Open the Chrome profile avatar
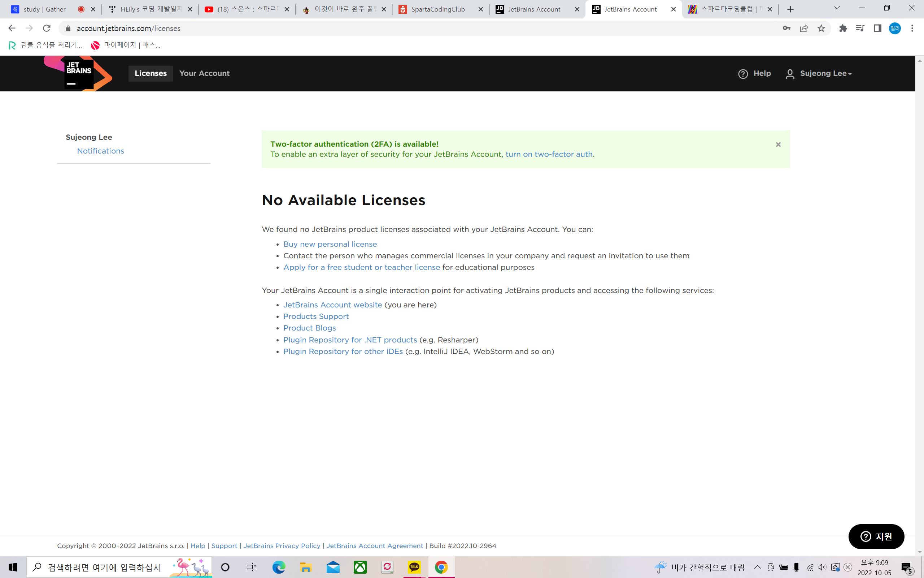Viewport: 924px width, 578px height. click(x=895, y=28)
